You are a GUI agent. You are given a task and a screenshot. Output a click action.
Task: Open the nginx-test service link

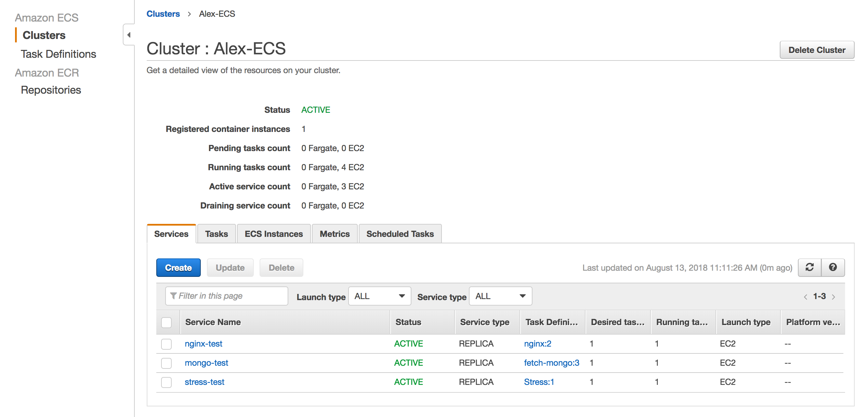pyautogui.click(x=203, y=344)
